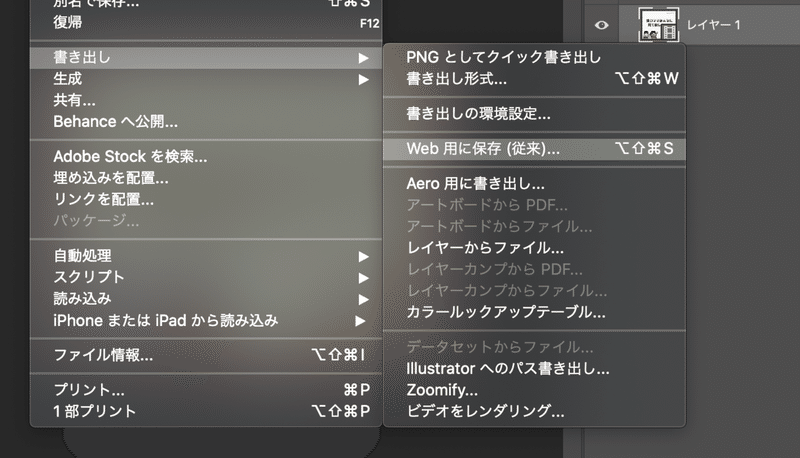The height and width of the screenshot is (458, 800).
Task: Choose リンクを配置... menu item
Action: coord(206,199)
